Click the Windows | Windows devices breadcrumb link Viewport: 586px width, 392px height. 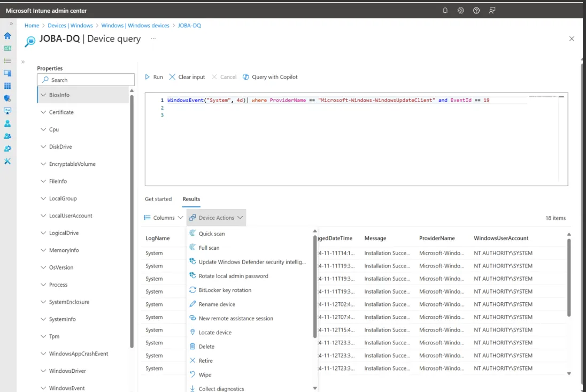point(135,26)
